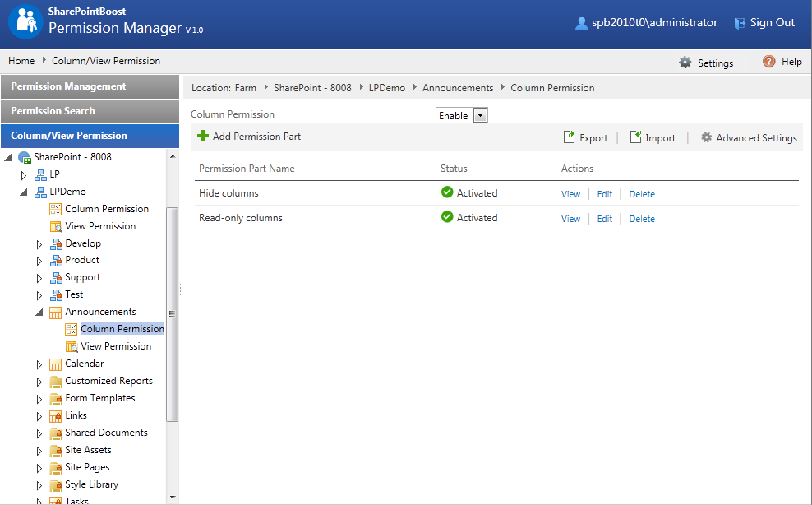
Task: Select Column Permission under LPDemo
Action: 107,209
